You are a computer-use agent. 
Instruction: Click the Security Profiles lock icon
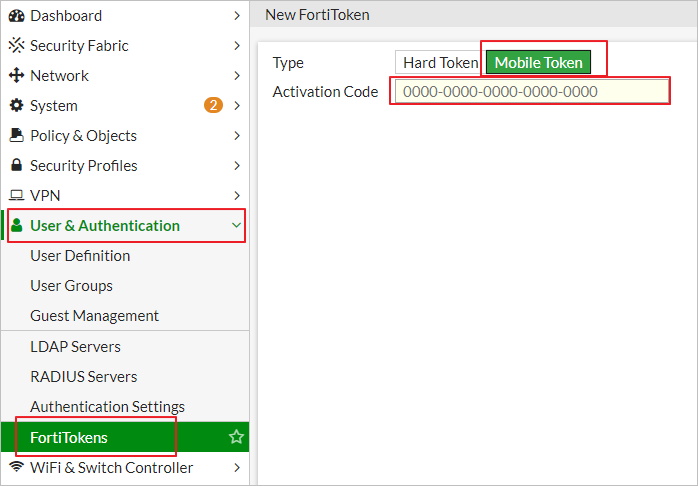[x=16, y=165]
